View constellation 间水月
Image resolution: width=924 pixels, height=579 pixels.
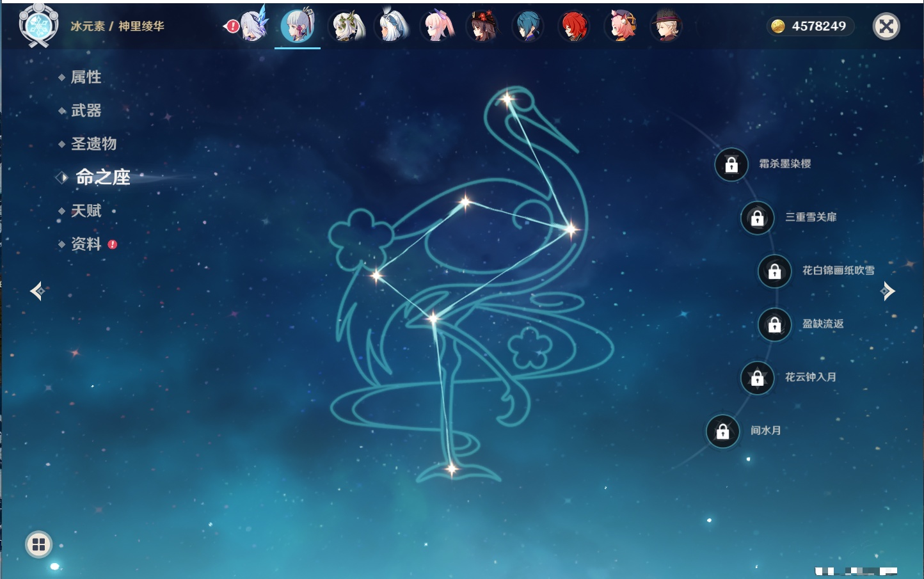click(x=766, y=431)
